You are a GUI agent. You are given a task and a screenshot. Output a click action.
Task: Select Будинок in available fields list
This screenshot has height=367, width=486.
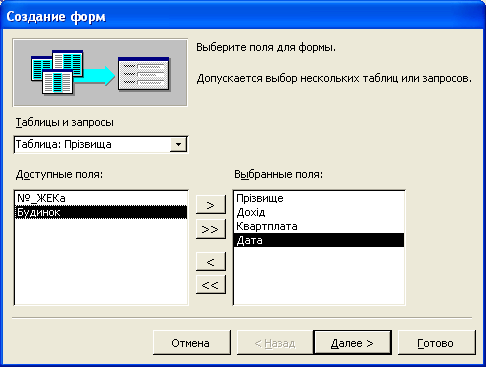coord(101,212)
